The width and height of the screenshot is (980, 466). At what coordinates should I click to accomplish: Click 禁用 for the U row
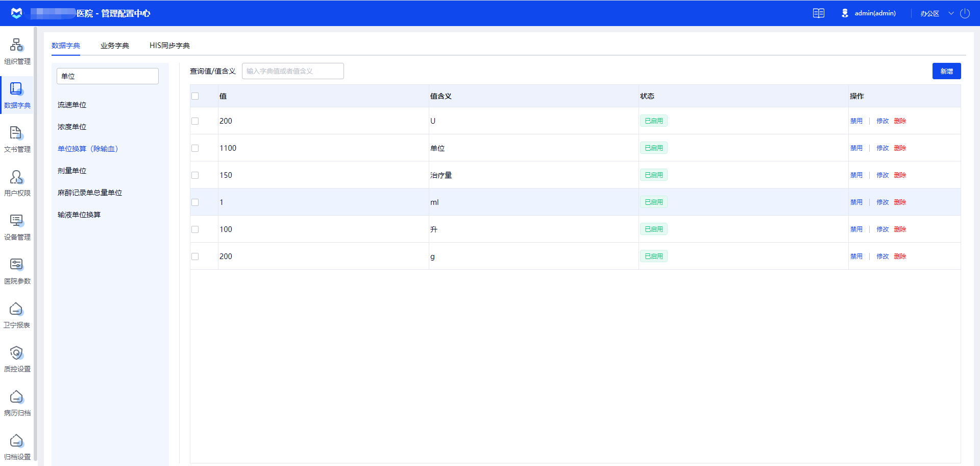[x=856, y=121]
